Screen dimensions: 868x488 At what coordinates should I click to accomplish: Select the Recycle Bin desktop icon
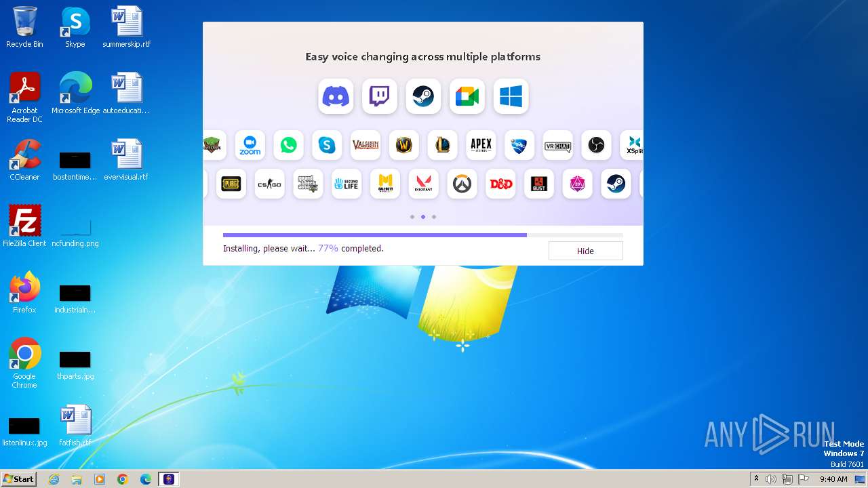pos(24,27)
